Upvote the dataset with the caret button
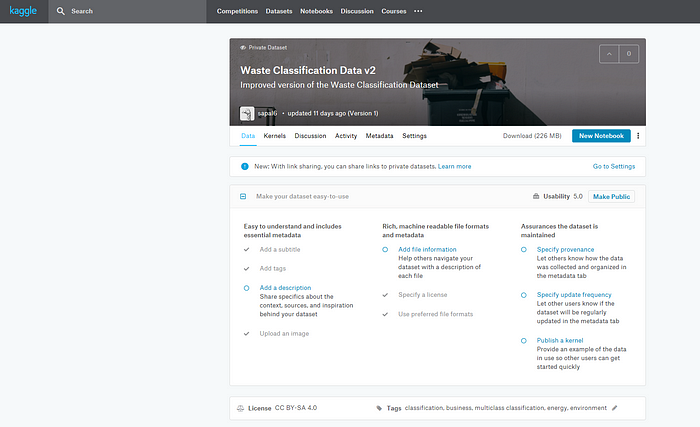700x427 pixels. 609,54
